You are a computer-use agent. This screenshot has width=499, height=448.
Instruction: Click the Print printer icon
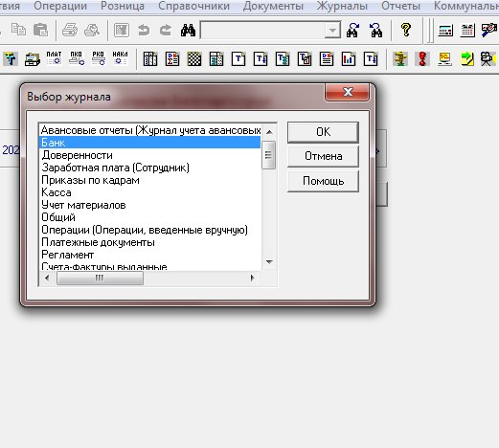pos(70,30)
